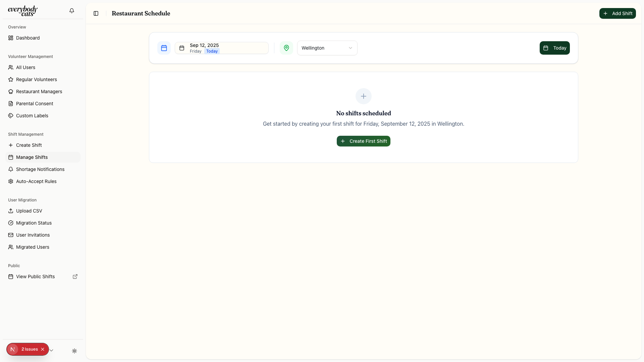Click the circular plus icon above No shifts

pos(364,96)
